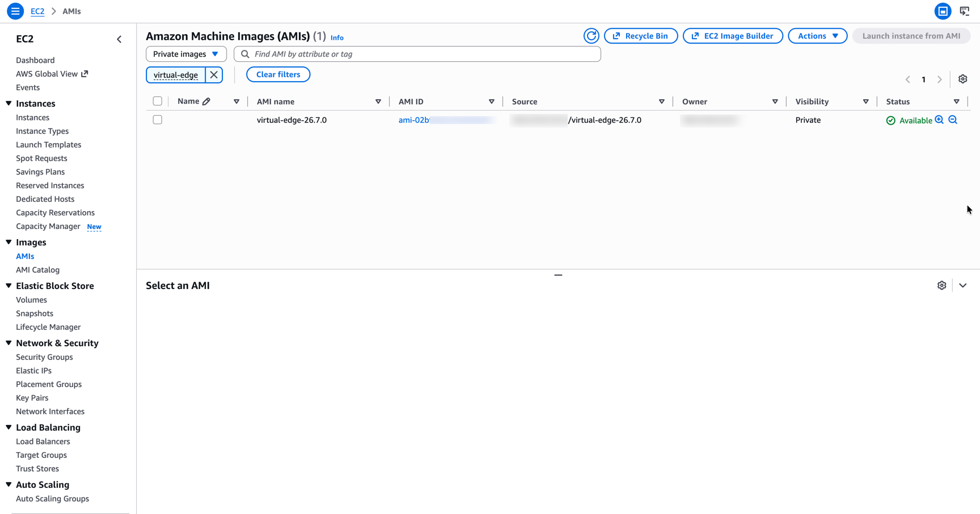The image size is (980, 514).
Task: Click the search magnifier icon
Action: [x=245, y=54]
